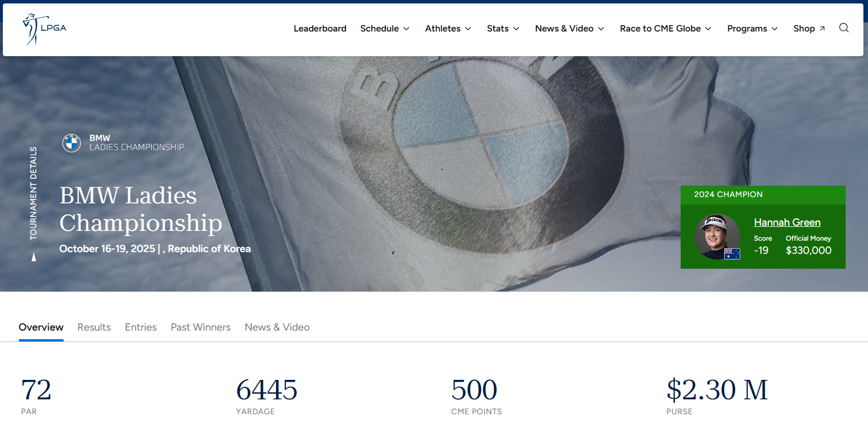Expand the Athletes dropdown

(x=448, y=29)
